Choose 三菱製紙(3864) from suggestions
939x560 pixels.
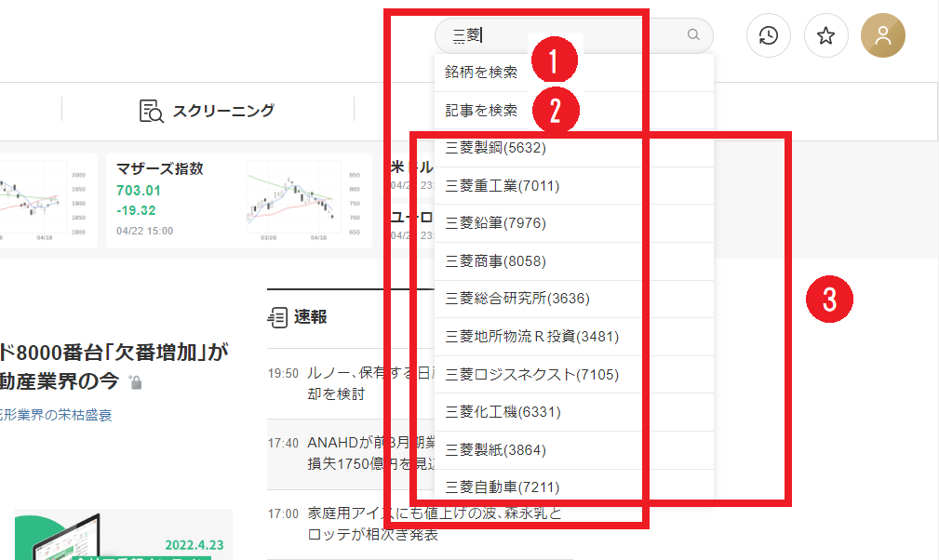[573, 450]
